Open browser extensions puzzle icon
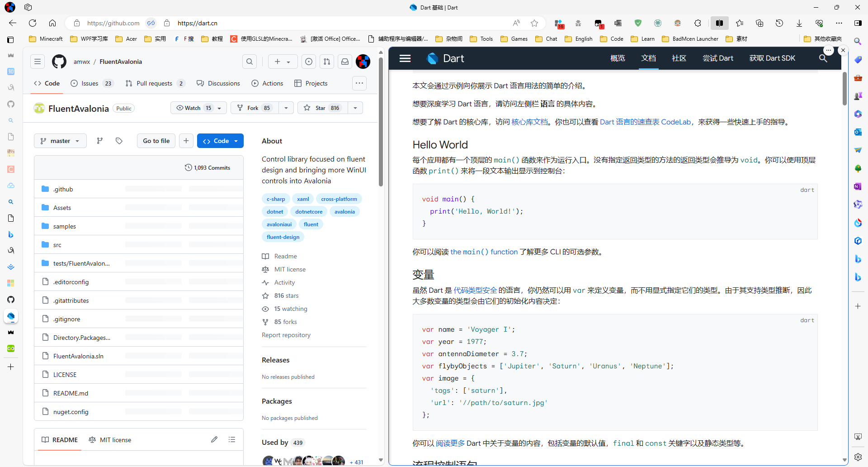The height and width of the screenshot is (467, 868). [x=698, y=23]
